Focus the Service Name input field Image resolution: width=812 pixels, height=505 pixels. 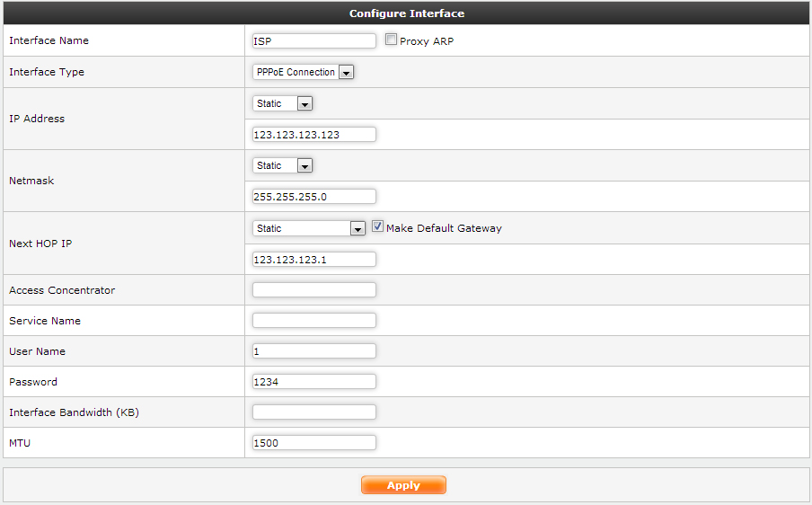(x=314, y=321)
